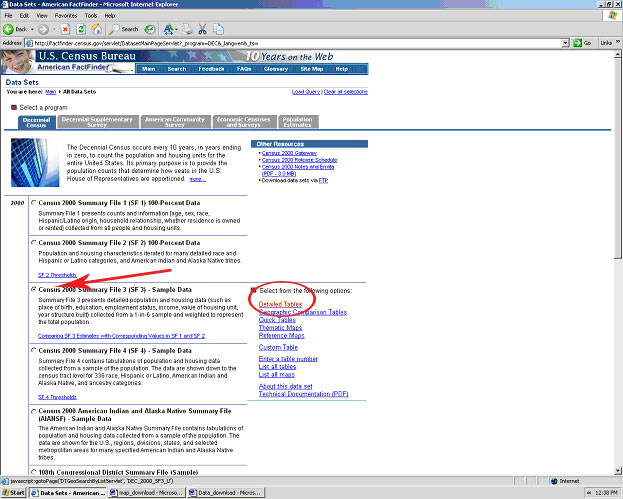Select 108th Congressional District Summary File radio
Viewport: 623px width, 499px height.
click(x=34, y=472)
